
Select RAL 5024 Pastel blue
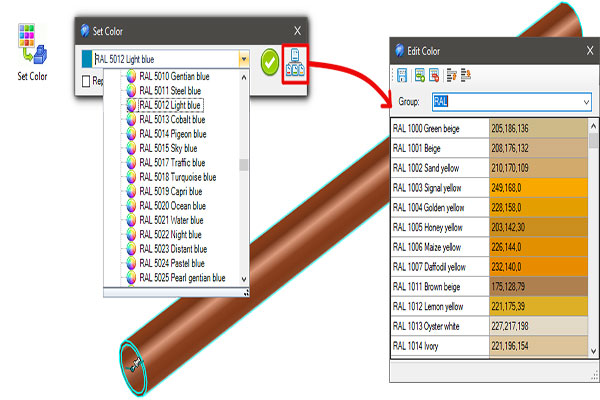coord(172,263)
